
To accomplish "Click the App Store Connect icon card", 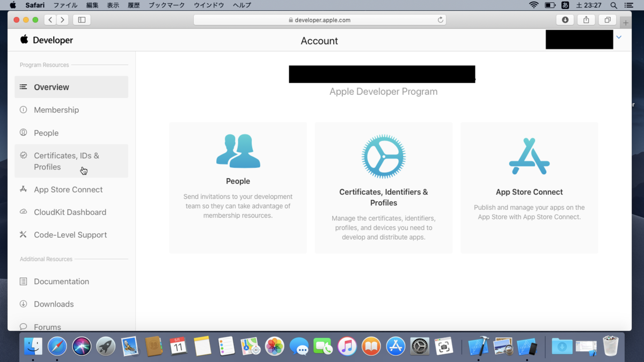I will [529, 188].
